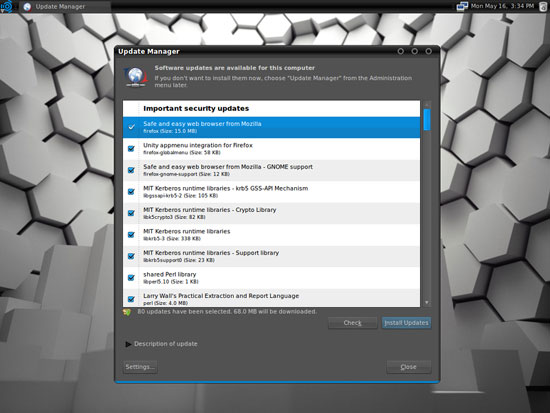Click the Update Manager icon in the taskbar
The height and width of the screenshot is (413, 550).
click(27, 6)
